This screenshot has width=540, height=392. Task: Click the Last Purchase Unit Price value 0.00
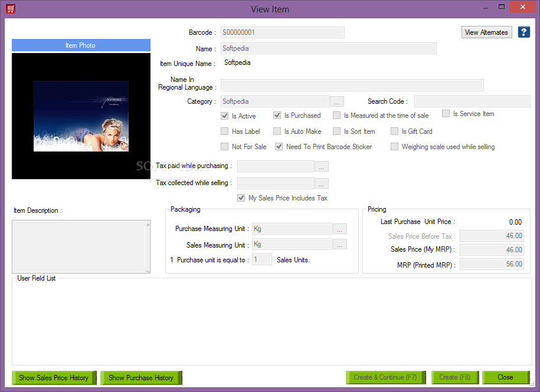tap(515, 222)
